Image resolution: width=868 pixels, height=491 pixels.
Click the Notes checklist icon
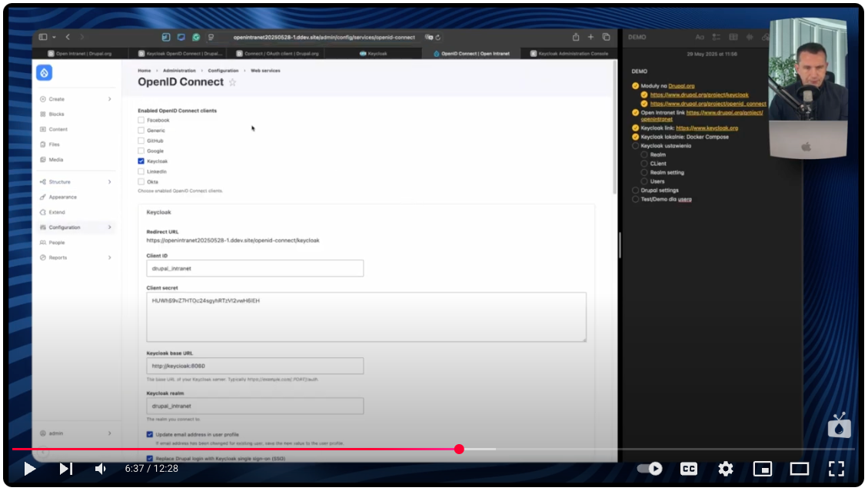click(717, 37)
